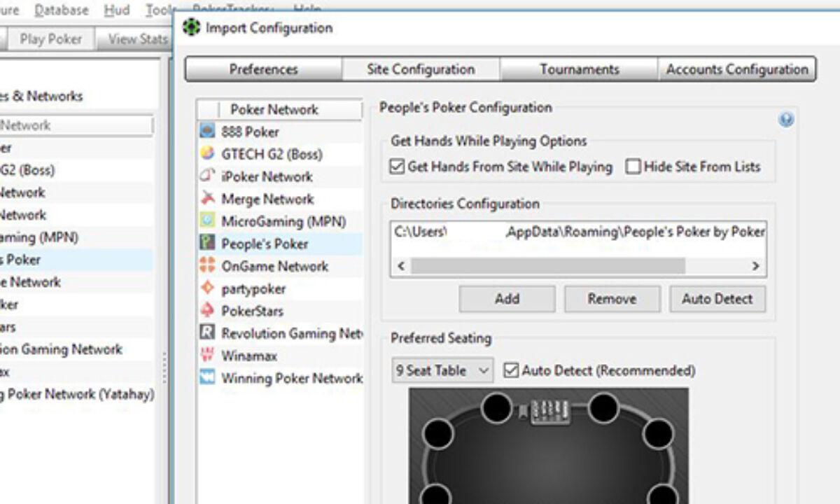Click the directories scrollbar left arrow
The height and width of the screenshot is (504, 840).
401,266
